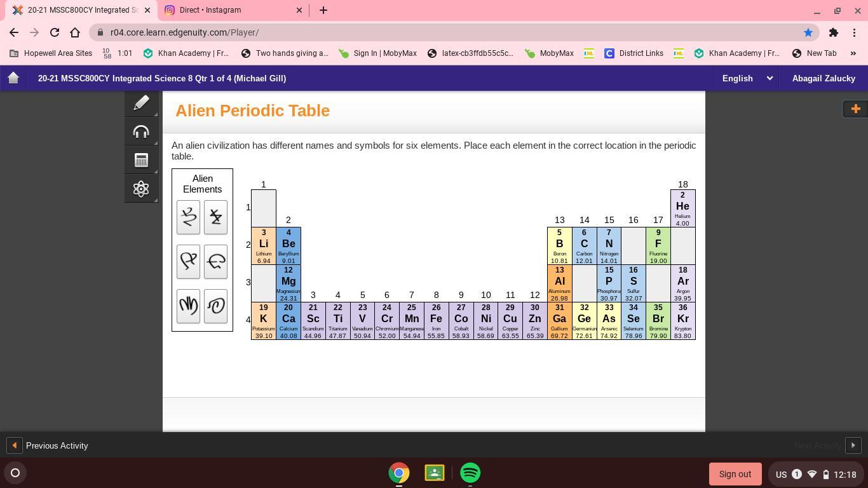The image size is (868, 488).
Task: Expand the English language dropdown
Action: (747, 78)
